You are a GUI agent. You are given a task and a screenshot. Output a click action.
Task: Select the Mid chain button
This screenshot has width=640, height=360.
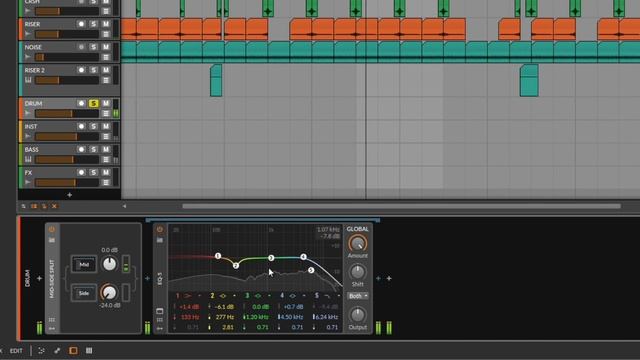pyautogui.click(x=84, y=264)
